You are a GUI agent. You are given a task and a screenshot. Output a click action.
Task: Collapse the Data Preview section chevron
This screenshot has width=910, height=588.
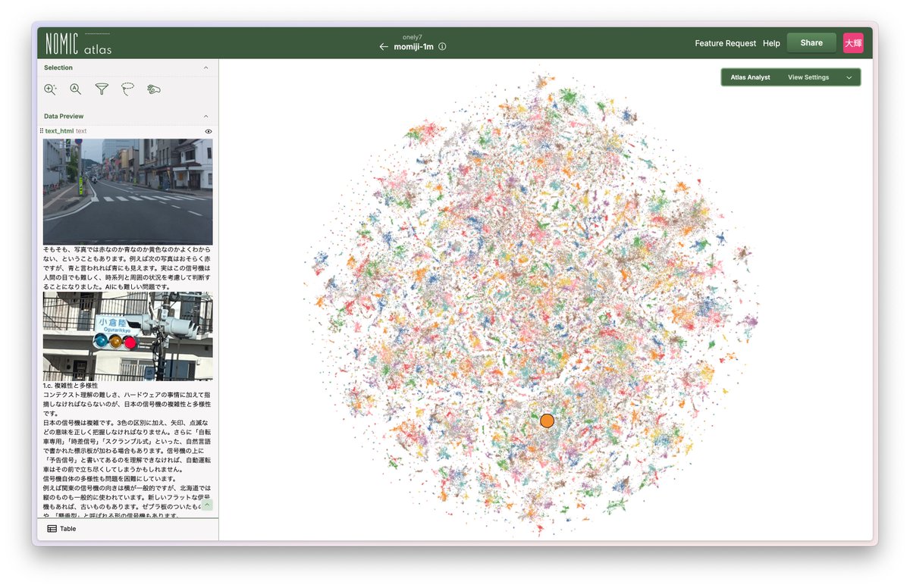click(x=206, y=116)
